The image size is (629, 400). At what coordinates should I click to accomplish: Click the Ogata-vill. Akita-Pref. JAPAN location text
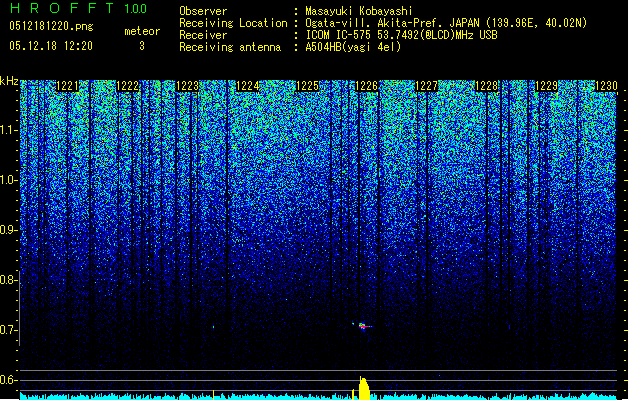[446, 23]
